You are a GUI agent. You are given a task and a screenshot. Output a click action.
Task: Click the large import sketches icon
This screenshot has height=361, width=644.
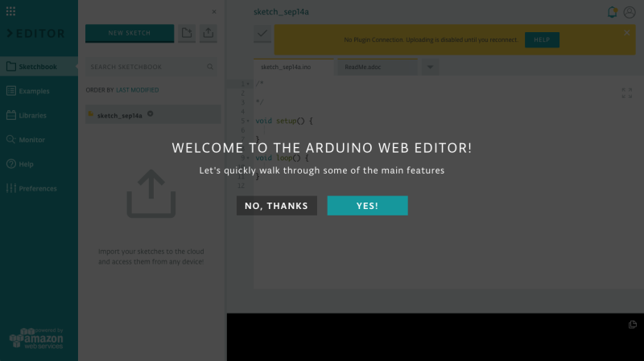(x=151, y=194)
